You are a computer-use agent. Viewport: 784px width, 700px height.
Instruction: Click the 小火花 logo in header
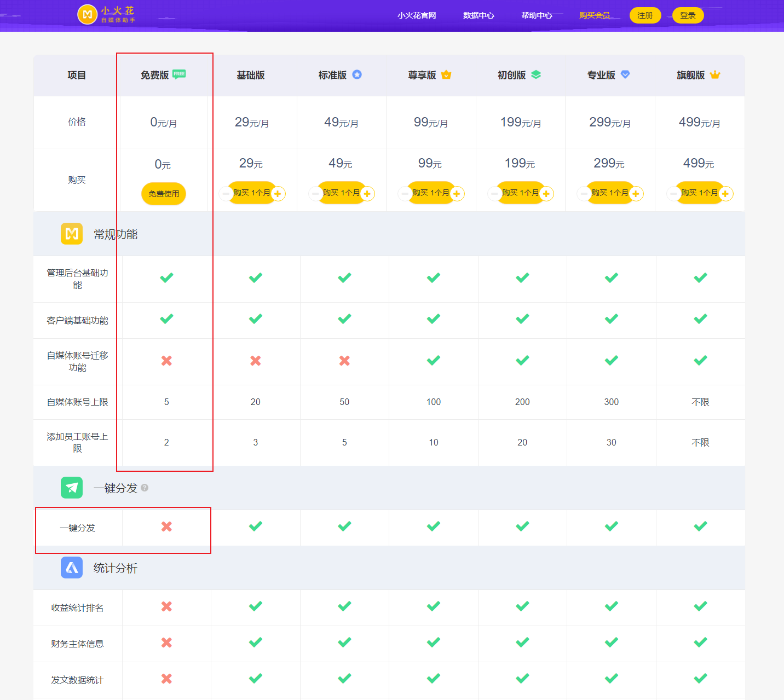pyautogui.click(x=106, y=15)
